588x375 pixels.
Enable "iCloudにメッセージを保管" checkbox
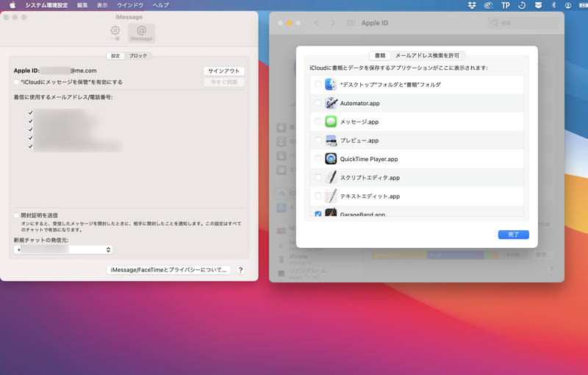tap(16, 82)
